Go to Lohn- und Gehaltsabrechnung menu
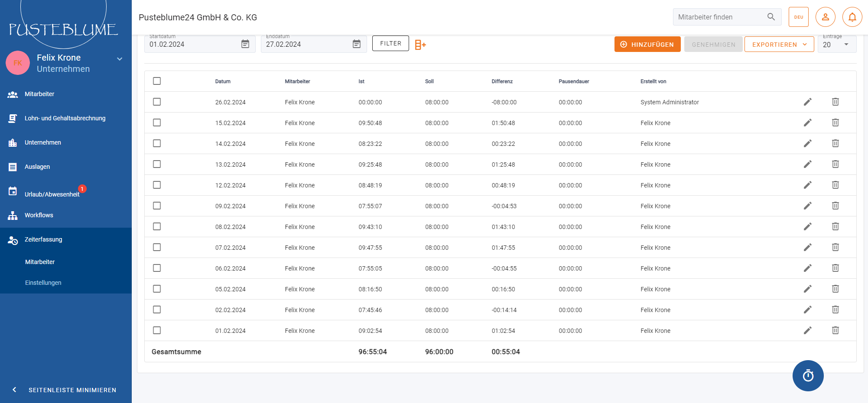This screenshot has height=403, width=868. (65, 118)
